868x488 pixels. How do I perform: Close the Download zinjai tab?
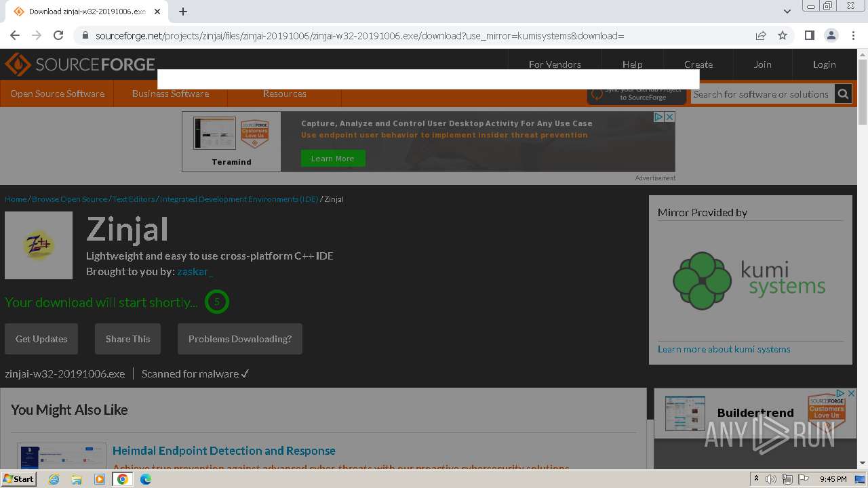(157, 12)
